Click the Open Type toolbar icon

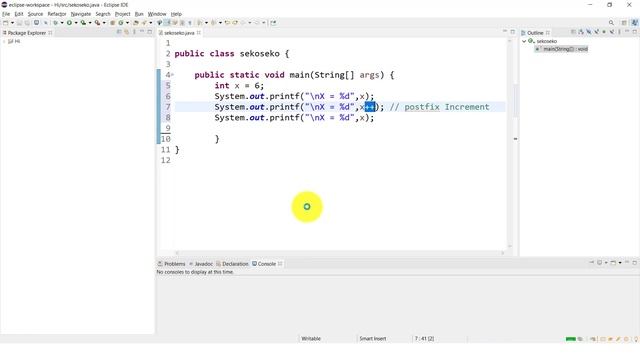pyautogui.click(x=136, y=23)
